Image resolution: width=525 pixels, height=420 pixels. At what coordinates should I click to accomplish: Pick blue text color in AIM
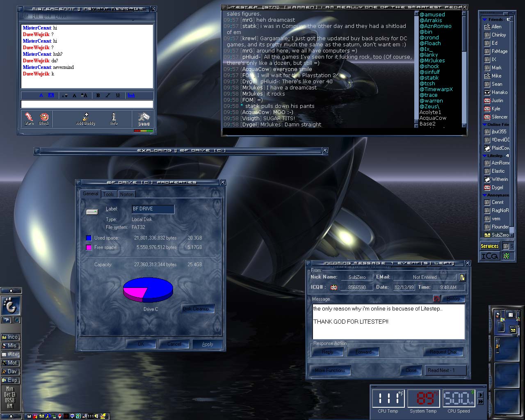[41, 95]
